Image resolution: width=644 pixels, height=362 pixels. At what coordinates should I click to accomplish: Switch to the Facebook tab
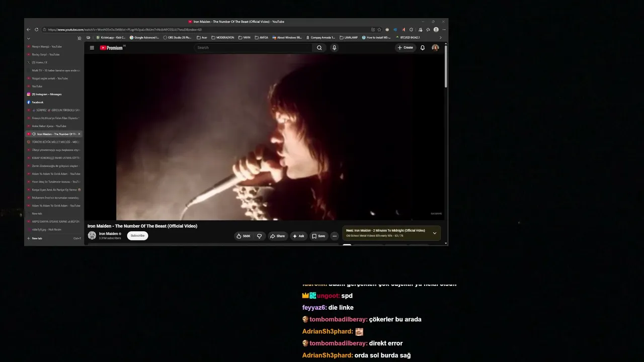coord(53,102)
